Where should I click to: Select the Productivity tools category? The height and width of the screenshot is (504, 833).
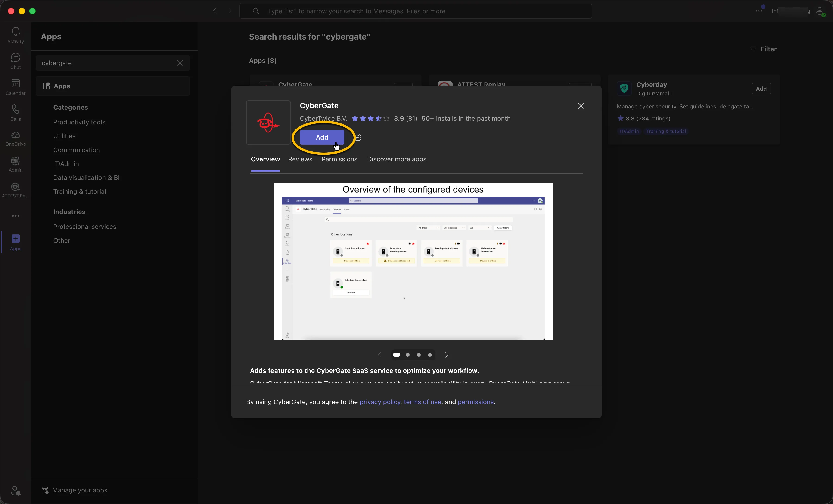pyautogui.click(x=79, y=122)
